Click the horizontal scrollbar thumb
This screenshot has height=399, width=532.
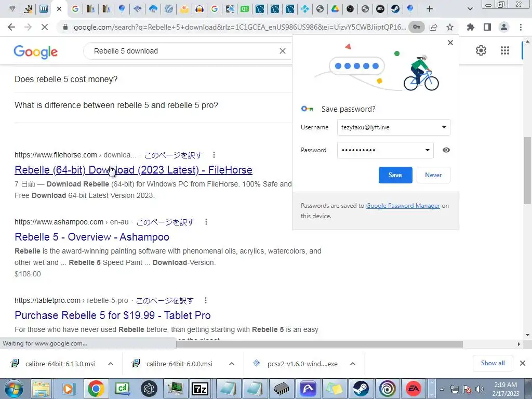320,344
